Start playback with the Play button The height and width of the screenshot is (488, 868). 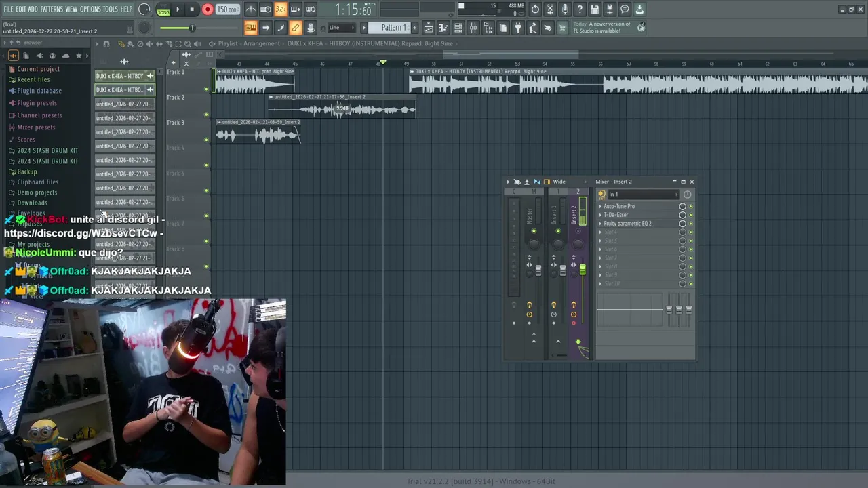click(178, 9)
